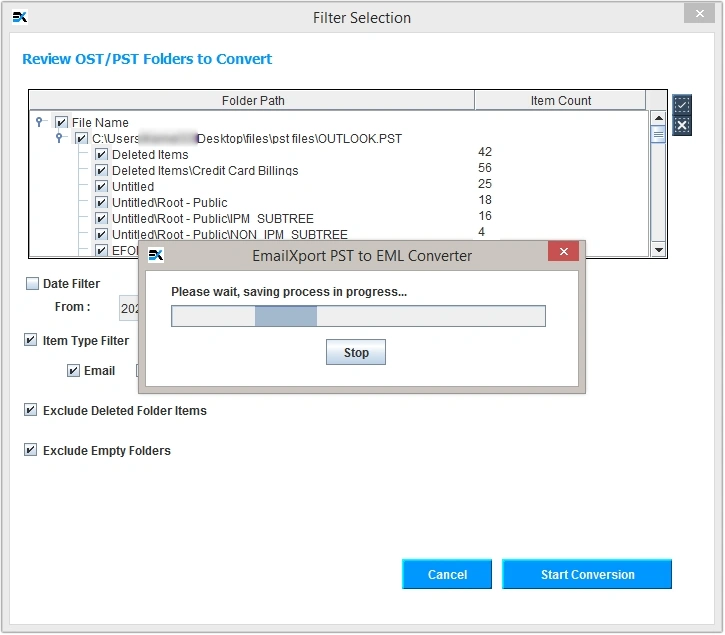Select the Untitled folder row text
The image size is (725, 635).
tap(133, 186)
